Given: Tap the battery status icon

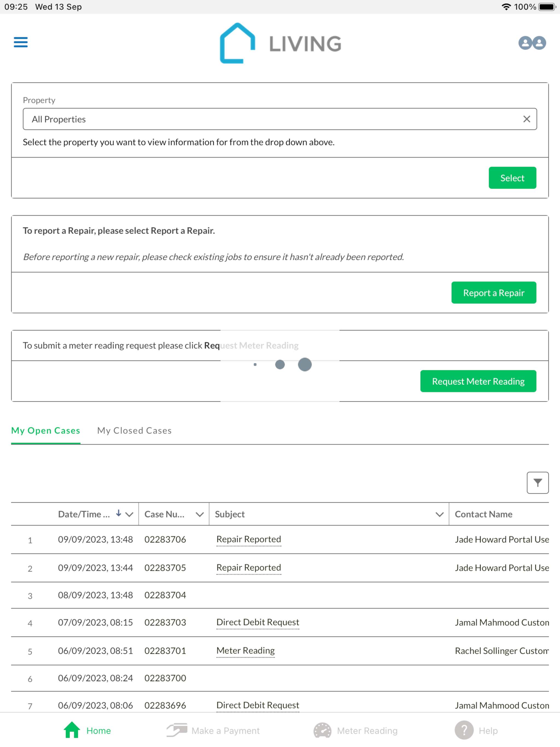Looking at the screenshot, I should (547, 7).
